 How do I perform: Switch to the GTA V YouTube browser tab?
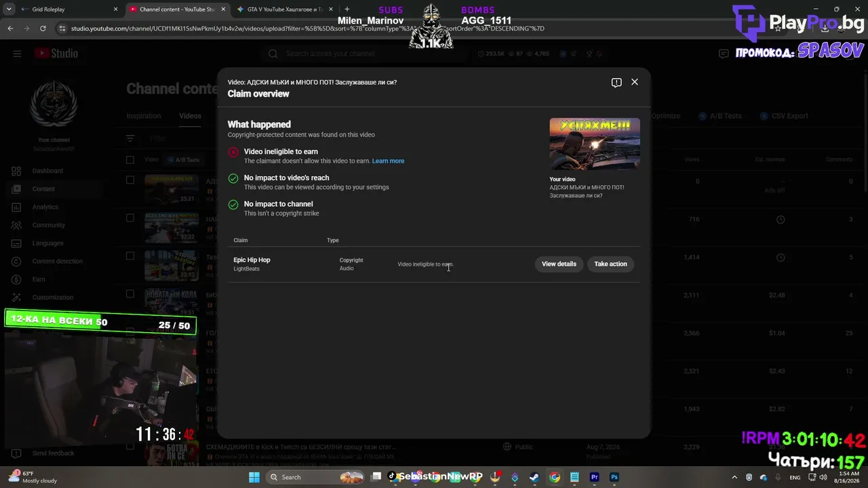(285, 9)
